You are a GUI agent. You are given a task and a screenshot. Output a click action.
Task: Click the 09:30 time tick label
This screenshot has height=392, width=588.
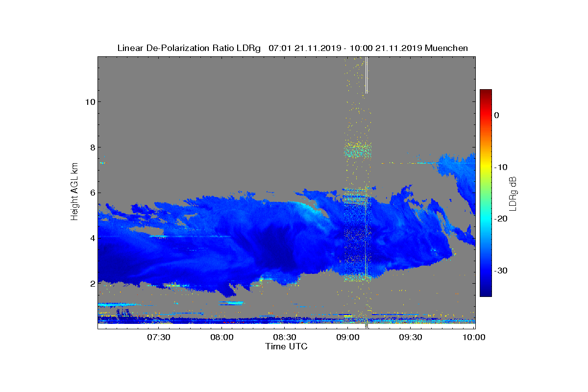pyautogui.click(x=411, y=337)
